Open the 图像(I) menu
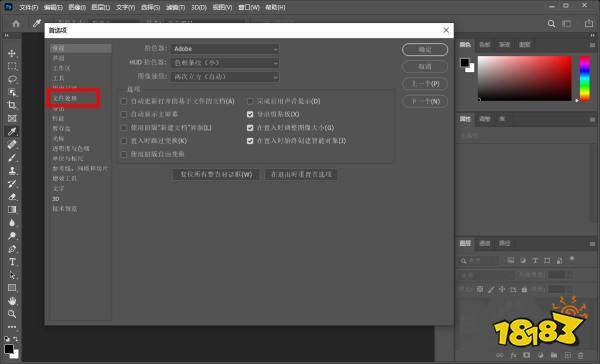The image size is (600, 364). 77,7
